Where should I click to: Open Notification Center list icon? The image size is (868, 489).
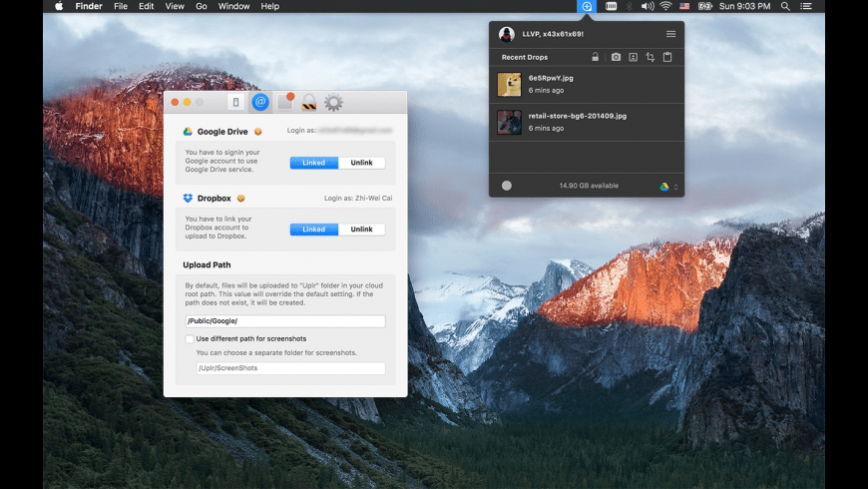806,6
